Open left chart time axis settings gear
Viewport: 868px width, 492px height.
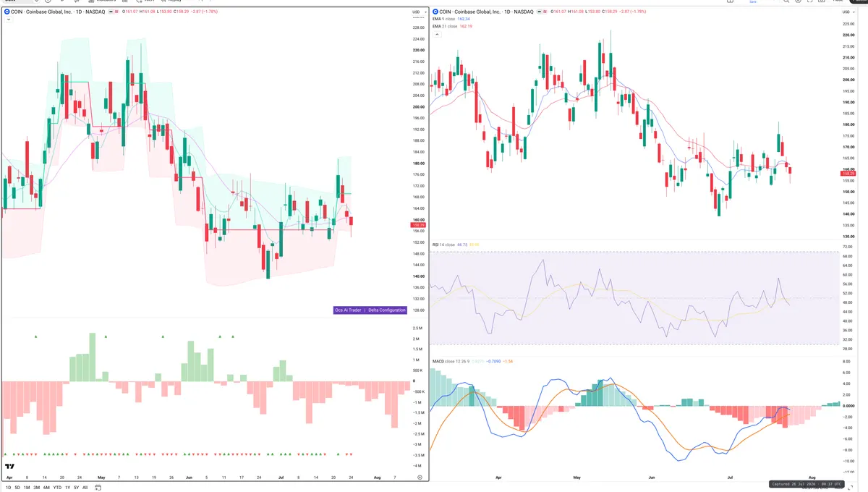[420, 478]
